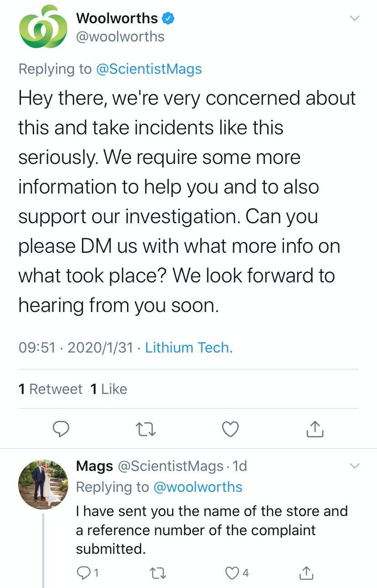Open the Lithium Tech. source link
Viewport: 377px width, 588px height.
189,348
